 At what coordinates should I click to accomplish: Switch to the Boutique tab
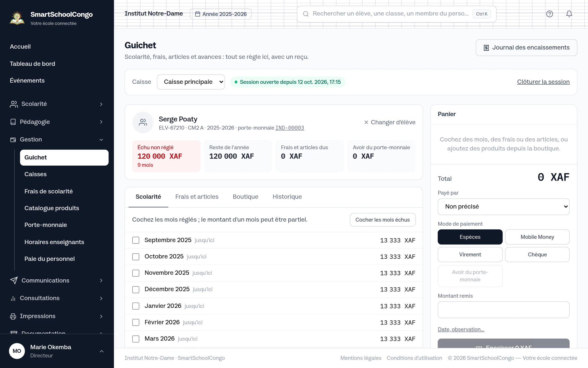coord(245,197)
